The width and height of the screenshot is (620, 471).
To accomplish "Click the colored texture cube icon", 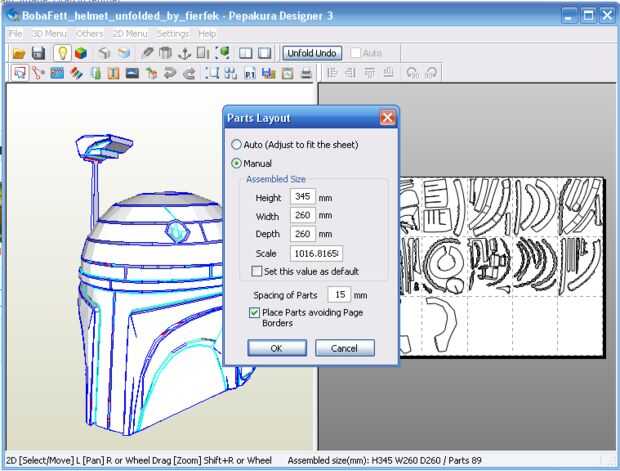I will [81, 53].
